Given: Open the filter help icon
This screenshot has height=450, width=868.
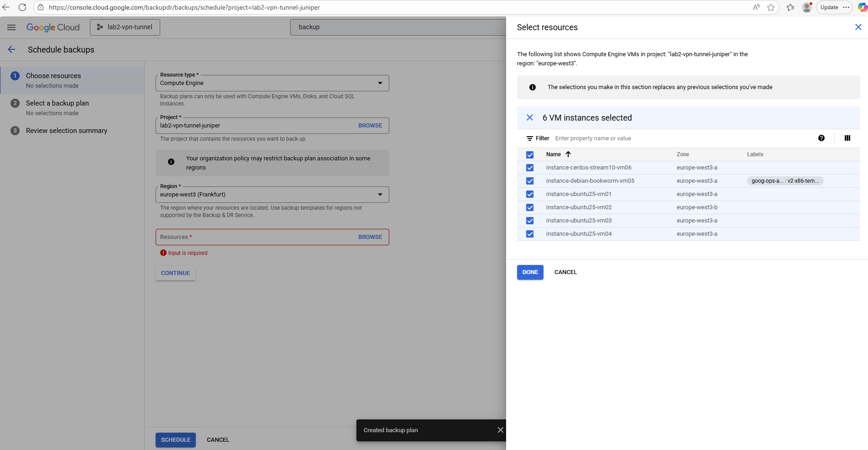Looking at the screenshot, I should tap(821, 138).
